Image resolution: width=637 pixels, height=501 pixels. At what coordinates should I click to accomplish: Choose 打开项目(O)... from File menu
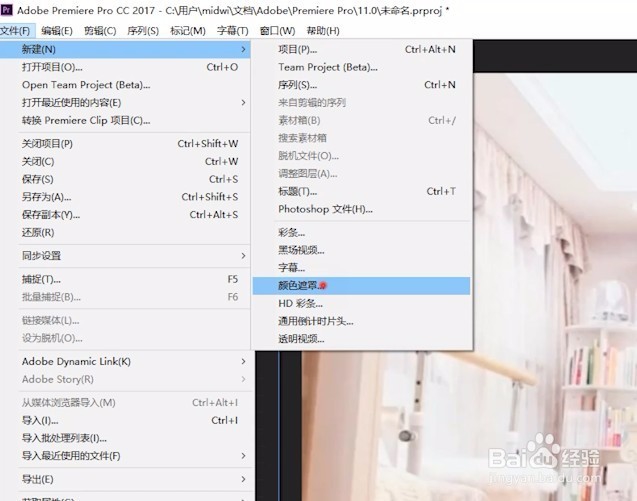pyautogui.click(x=125, y=67)
